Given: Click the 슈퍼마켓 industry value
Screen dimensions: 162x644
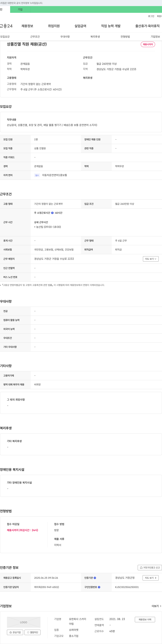Looking at the screenshot, I should point(74,630).
